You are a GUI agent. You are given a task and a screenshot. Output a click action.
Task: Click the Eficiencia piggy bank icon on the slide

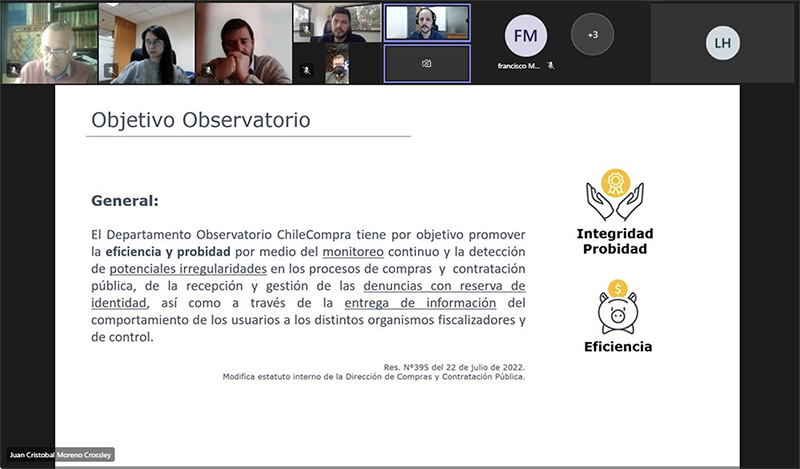pyautogui.click(x=618, y=307)
